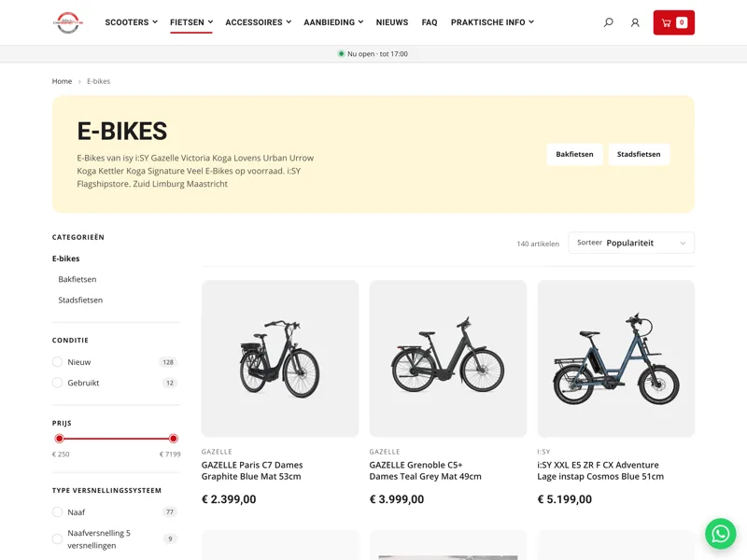The width and height of the screenshot is (747, 560).
Task: Open the Sorteer Populariteit dropdown
Action: [631, 243]
